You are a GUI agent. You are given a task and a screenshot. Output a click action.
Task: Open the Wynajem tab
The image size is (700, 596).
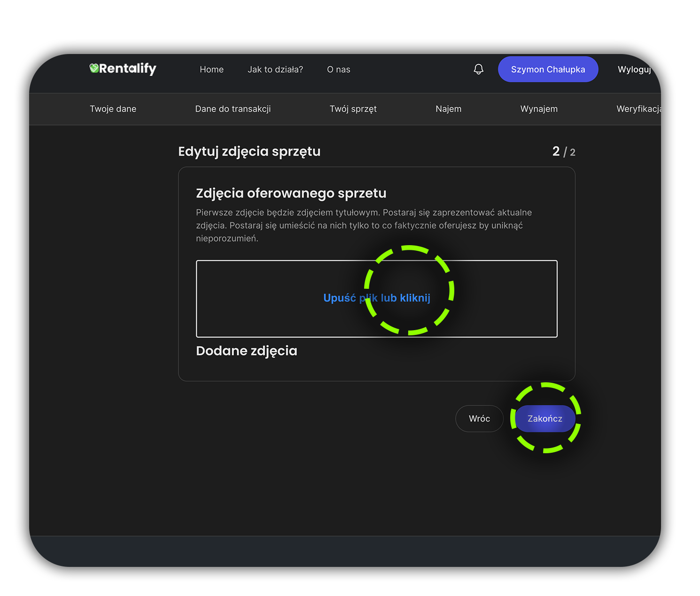point(539,109)
